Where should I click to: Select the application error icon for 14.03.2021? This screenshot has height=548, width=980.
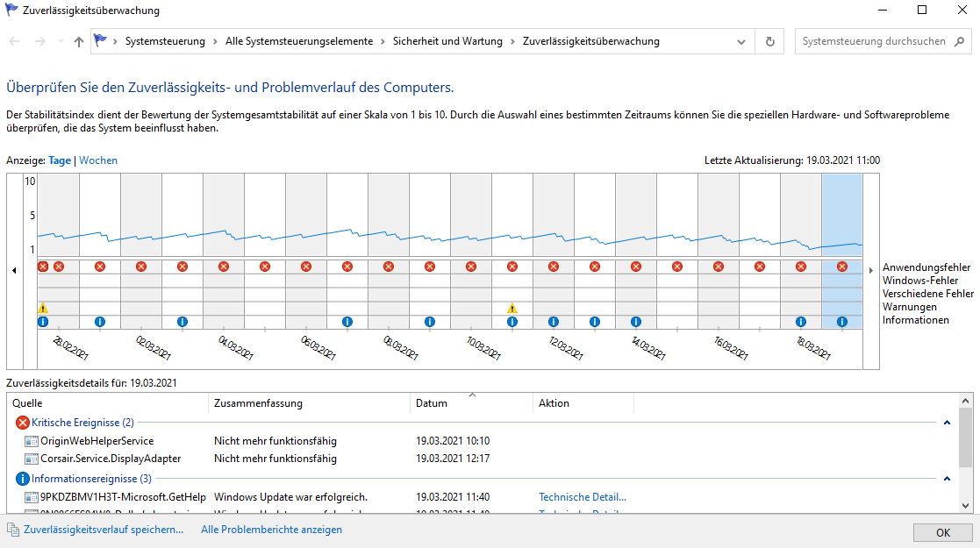coord(636,267)
